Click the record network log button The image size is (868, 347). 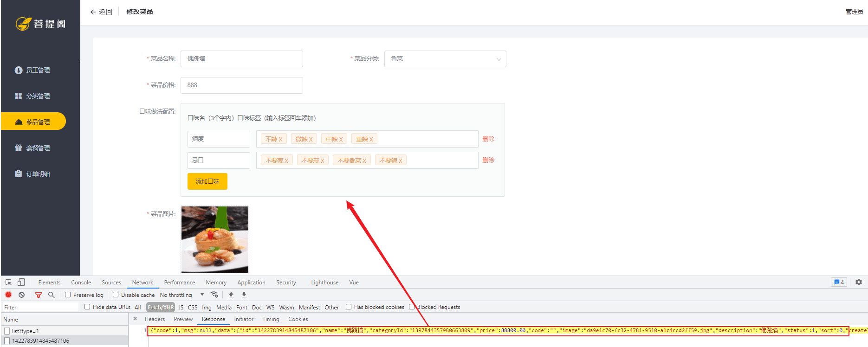(x=8, y=295)
